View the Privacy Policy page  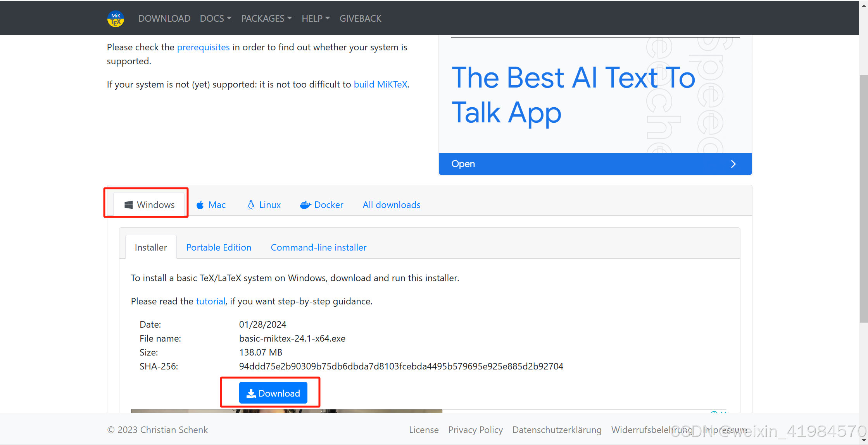tap(475, 430)
